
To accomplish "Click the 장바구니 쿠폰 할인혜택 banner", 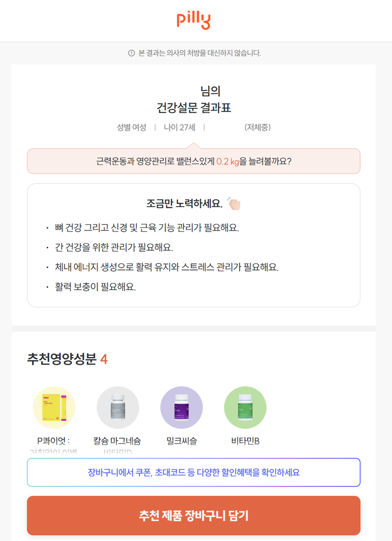I will tap(194, 472).
